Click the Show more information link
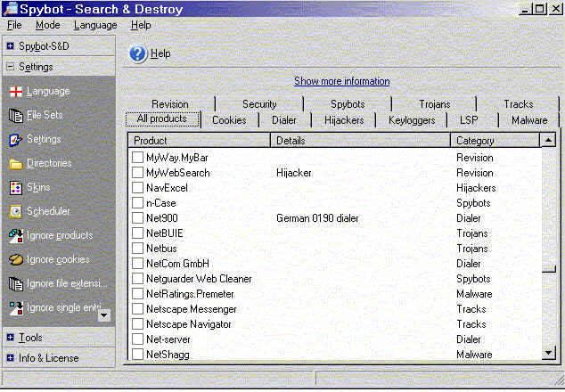 point(342,81)
